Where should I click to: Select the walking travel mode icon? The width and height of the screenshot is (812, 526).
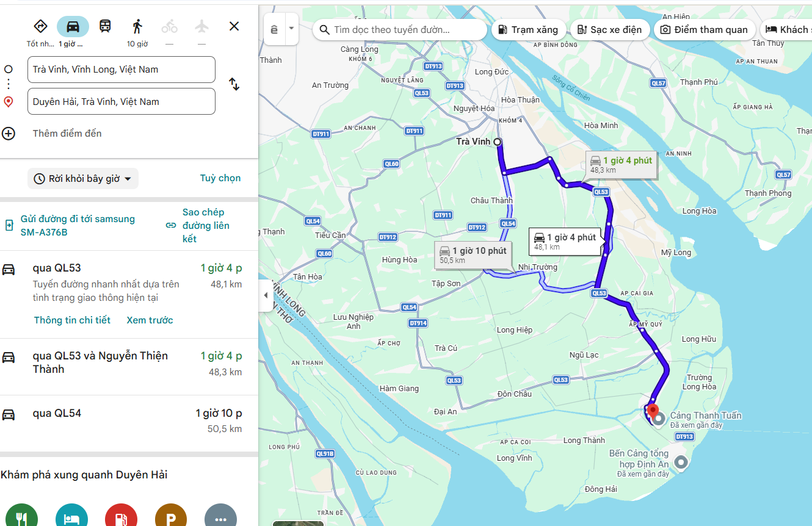pyautogui.click(x=137, y=26)
